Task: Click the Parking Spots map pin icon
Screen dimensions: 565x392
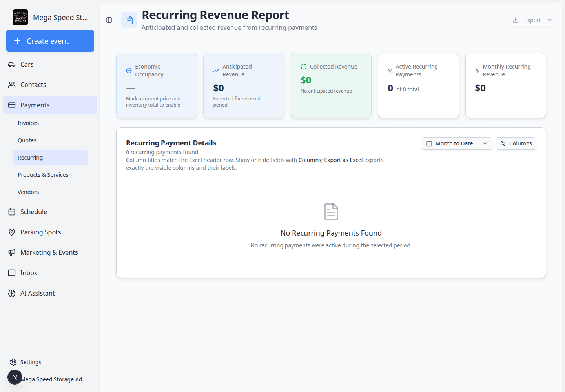Action: [x=12, y=232]
